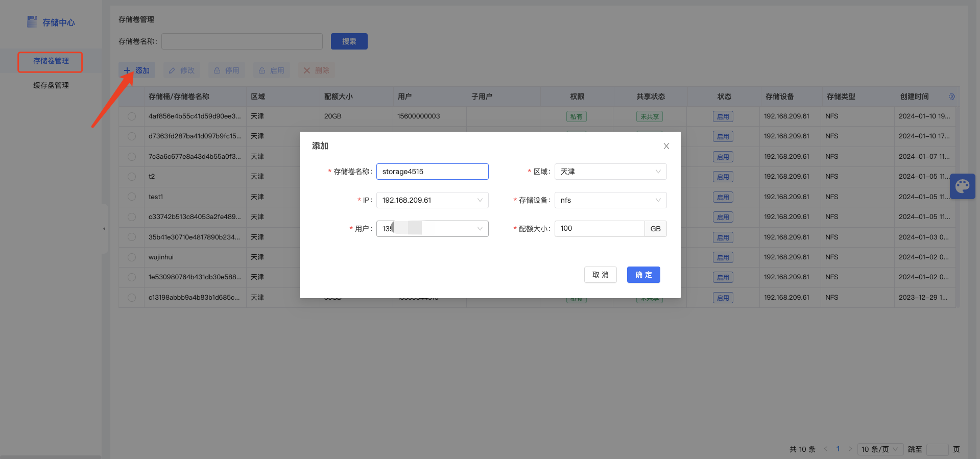Screen dimensions: 980x459
Task: Click the 私有 tag in the first row
Action: (576, 116)
